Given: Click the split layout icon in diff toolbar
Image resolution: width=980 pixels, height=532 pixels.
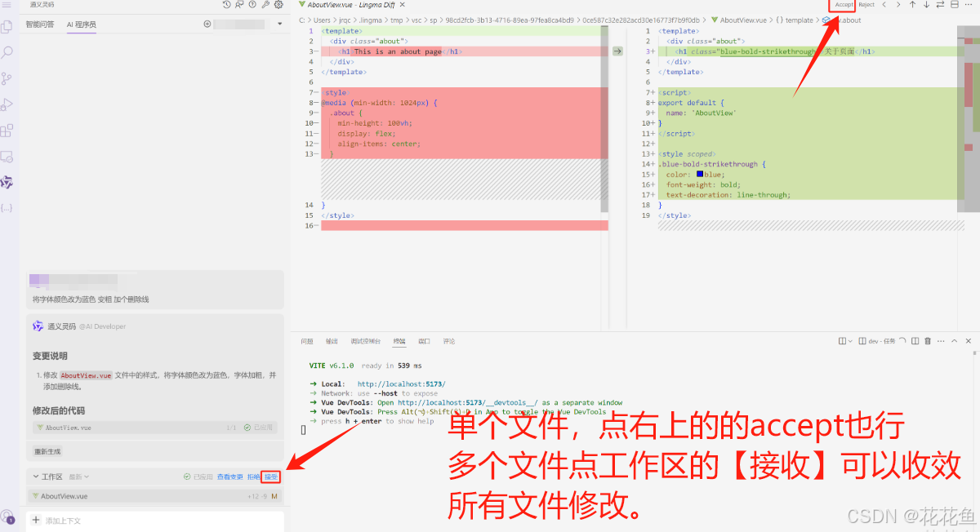Looking at the screenshot, I should click(x=955, y=5).
